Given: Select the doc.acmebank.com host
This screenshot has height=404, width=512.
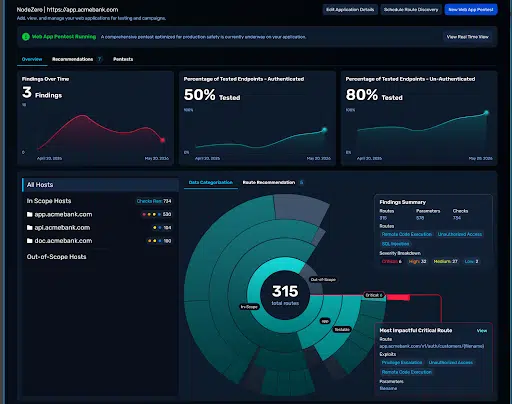Looking at the screenshot, I should [63, 241].
